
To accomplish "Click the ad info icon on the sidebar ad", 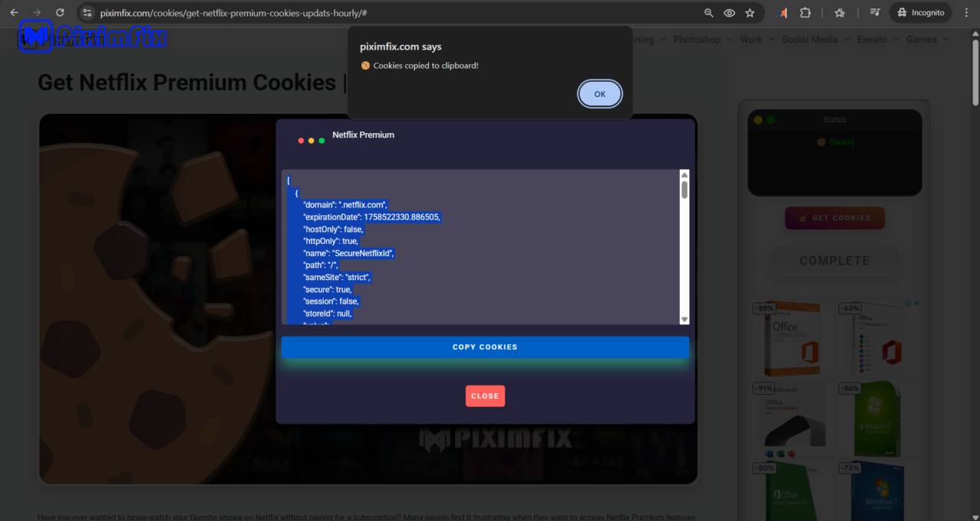I will [906, 304].
